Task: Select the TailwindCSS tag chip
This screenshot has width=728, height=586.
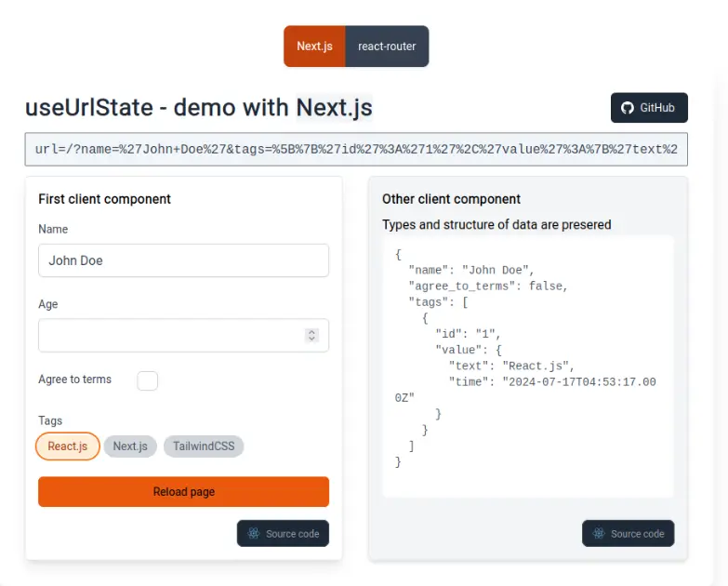Action: (204, 446)
